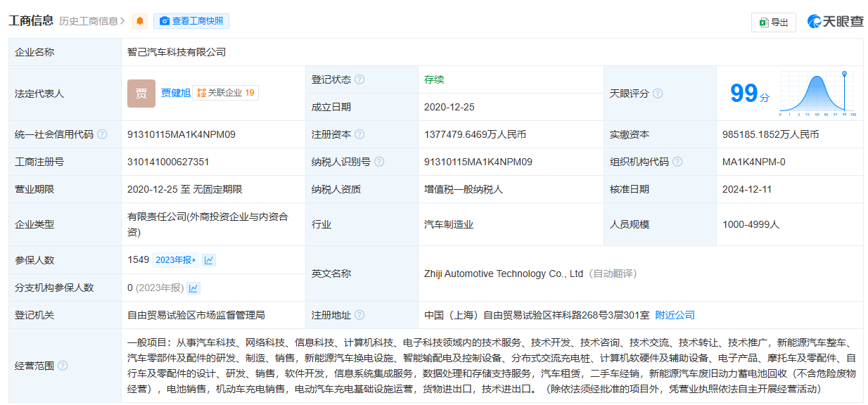The width and height of the screenshot is (868, 405).
Task: Click help icon beside 登记状态
Action: point(359,79)
